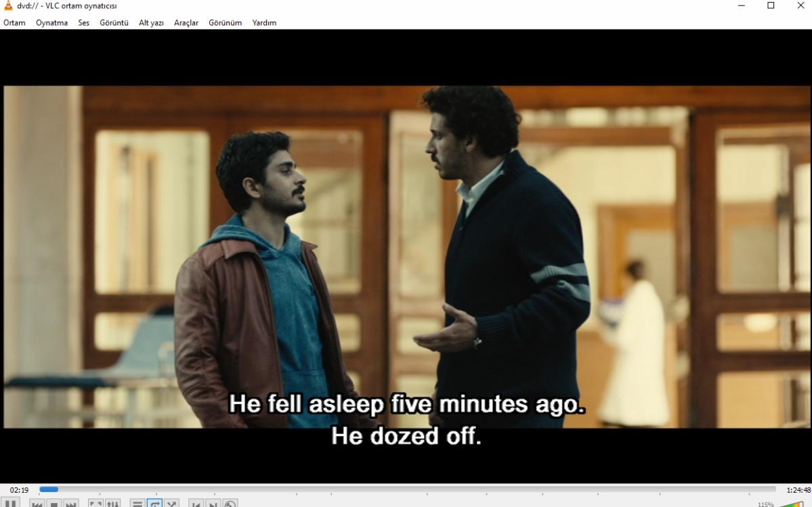Screen dimensions: 812x507
Task: Open the DVD menu disc icon
Action: [230, 504]
